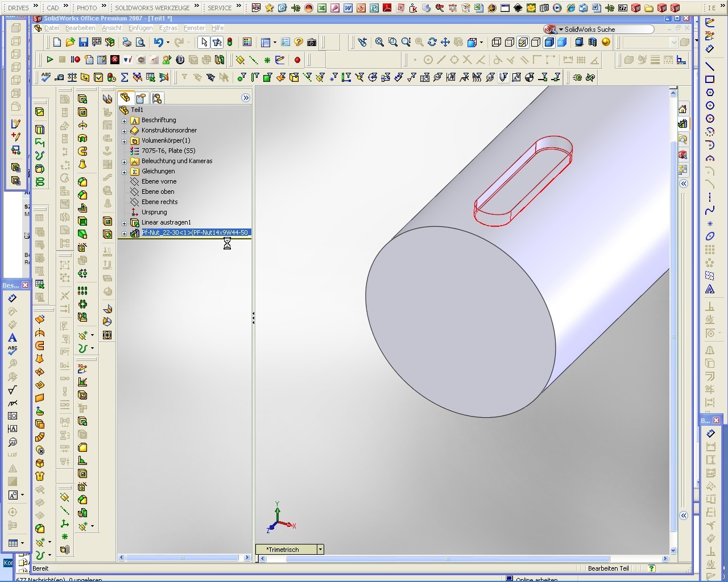Click the Print icon in toolbar
Image resolution: width=728 pixels, height=582 pixels.
[127, 43]
